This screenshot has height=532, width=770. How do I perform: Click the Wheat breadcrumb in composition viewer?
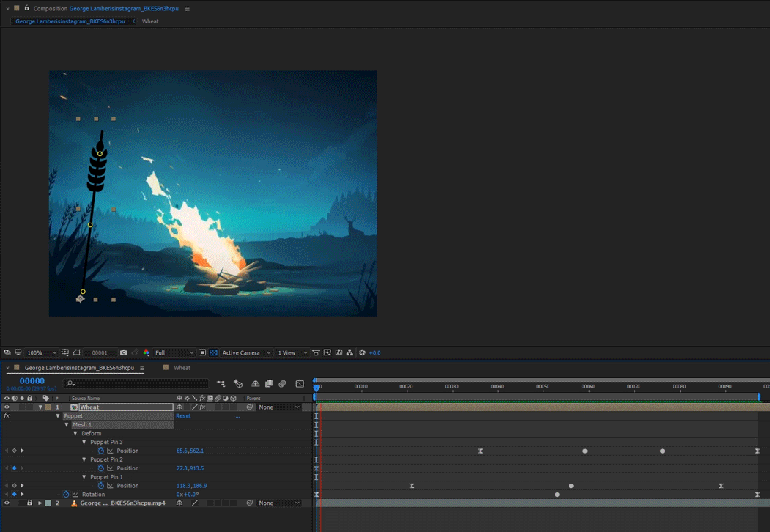(150, 21)
